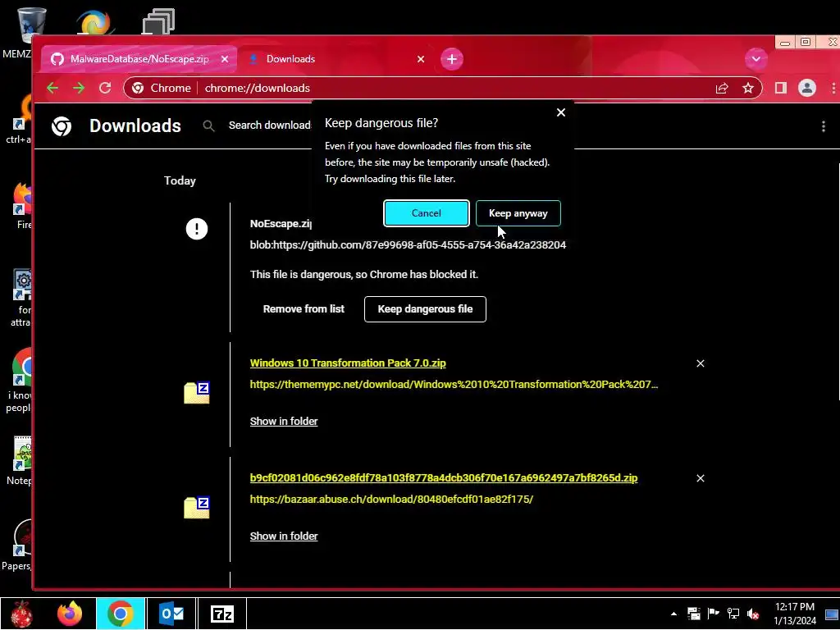Click the Action Center flag tray icon
The height and width of the screenshot is (630, 840).
[713, 613]
